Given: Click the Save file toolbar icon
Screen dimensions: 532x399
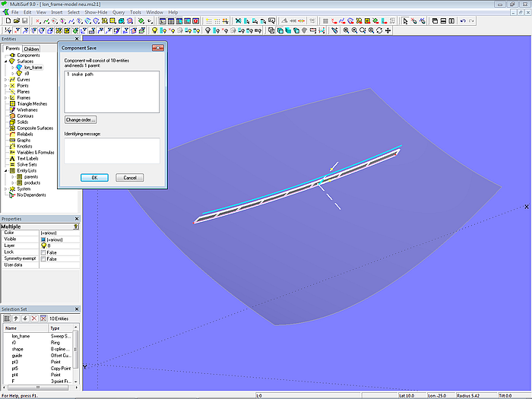Looking at the screenshot, I should [x=24, y=21].
